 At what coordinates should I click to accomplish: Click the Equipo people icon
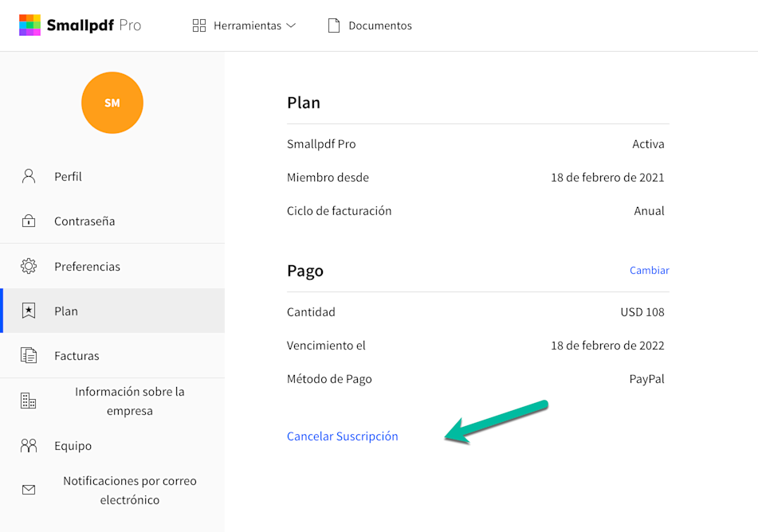pos(29,445)
